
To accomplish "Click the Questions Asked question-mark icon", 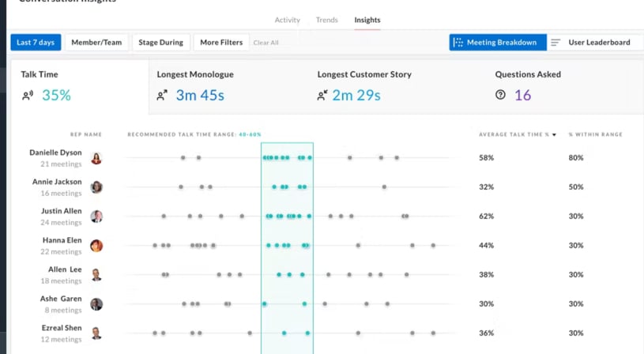I will click(500, 96).
